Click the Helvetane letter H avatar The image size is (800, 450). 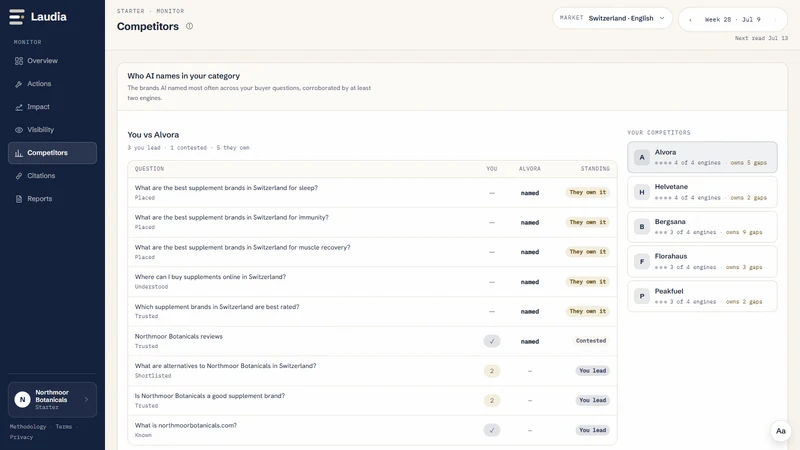[642, 192]
